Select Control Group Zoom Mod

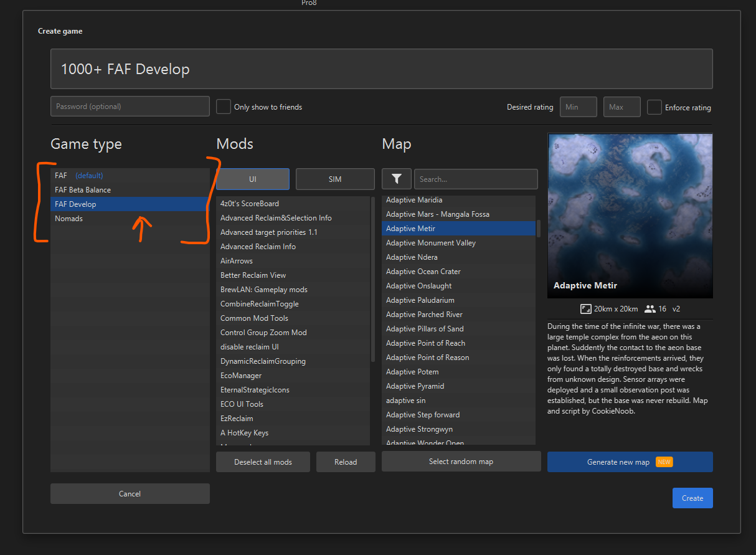[293, 333]
